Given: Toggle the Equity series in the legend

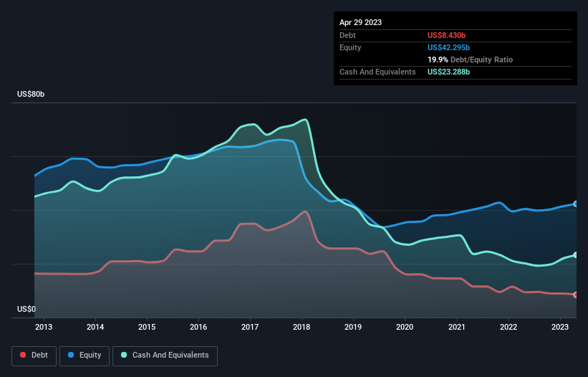Looking at the screenshot, I should click(x=85, y=355).
